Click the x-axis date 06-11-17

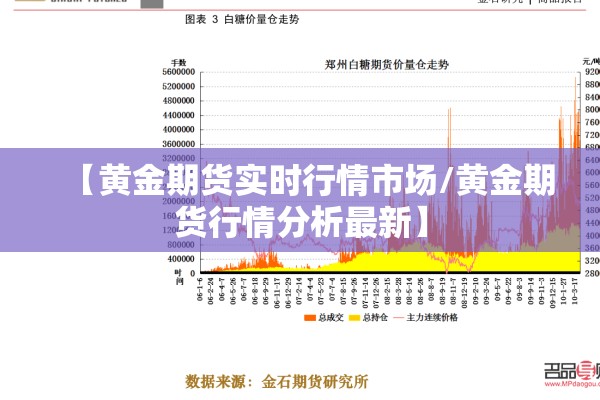pyautogui.click(x=277, y=293)
